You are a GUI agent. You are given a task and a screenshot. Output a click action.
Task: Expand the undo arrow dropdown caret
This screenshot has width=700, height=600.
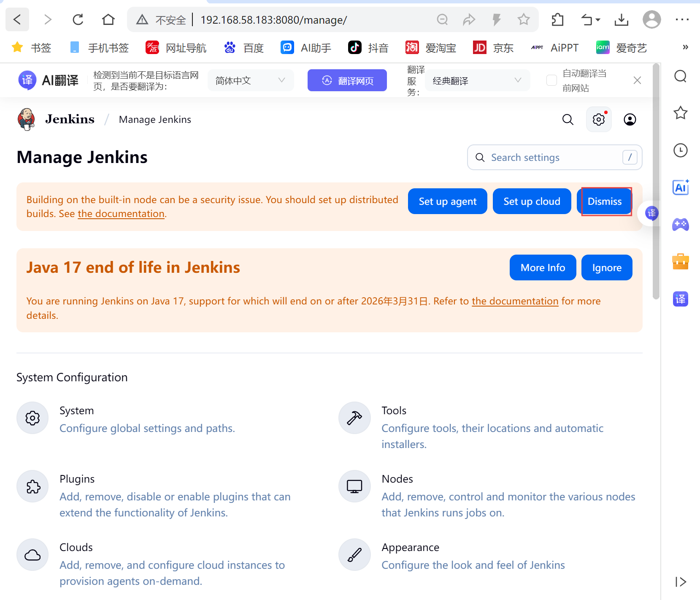click(598, 20)
